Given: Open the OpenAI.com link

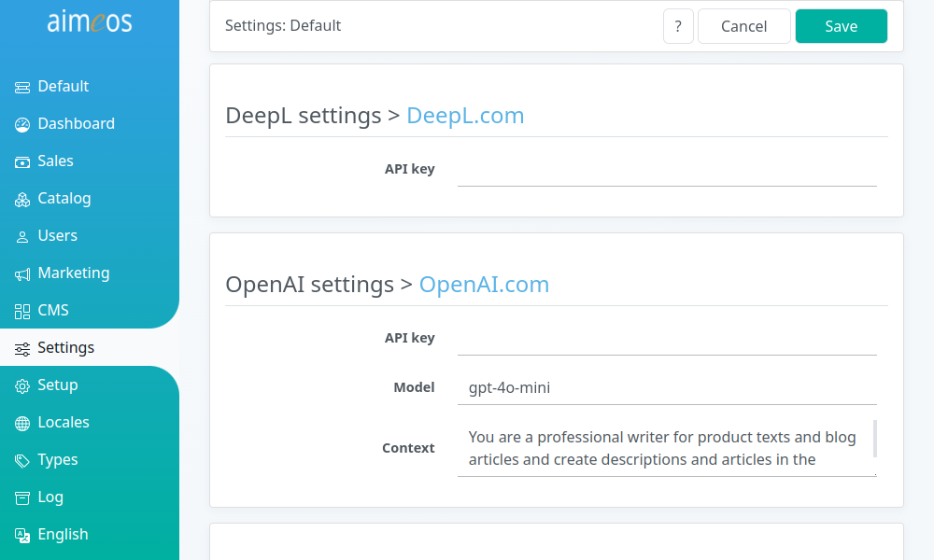Looking at the screenshot, I should [484, 285].
